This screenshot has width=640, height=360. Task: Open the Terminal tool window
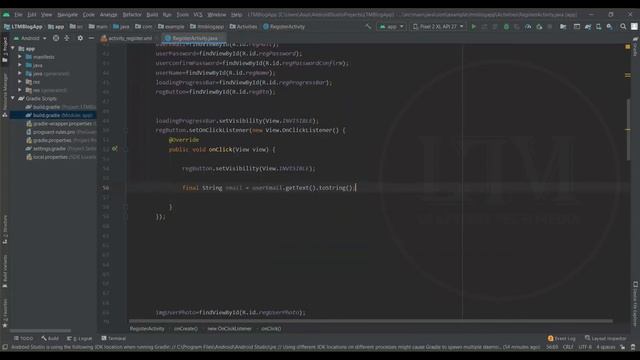tap(113, 338)
